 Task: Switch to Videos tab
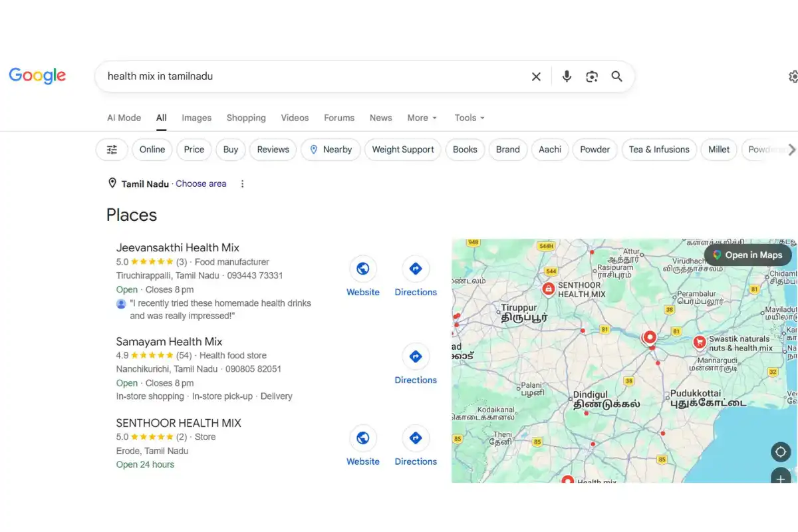click(x=295, y=118)
